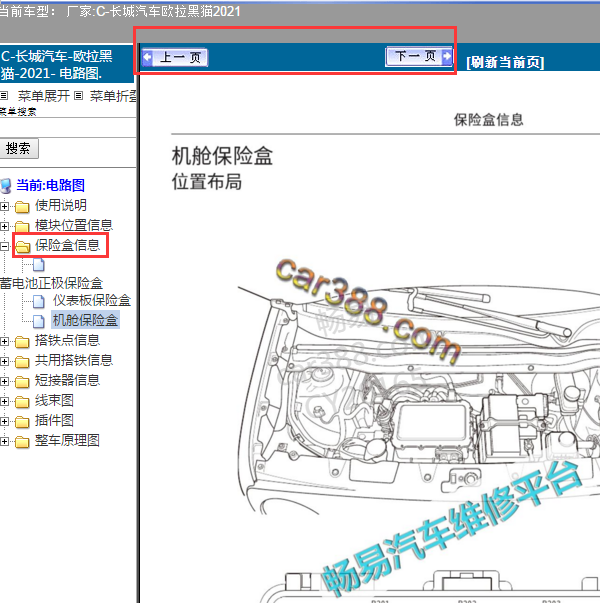Screen dimensions: 600x603
Task: Go to previous page with 上一页 button
Action: click(175, 58)
